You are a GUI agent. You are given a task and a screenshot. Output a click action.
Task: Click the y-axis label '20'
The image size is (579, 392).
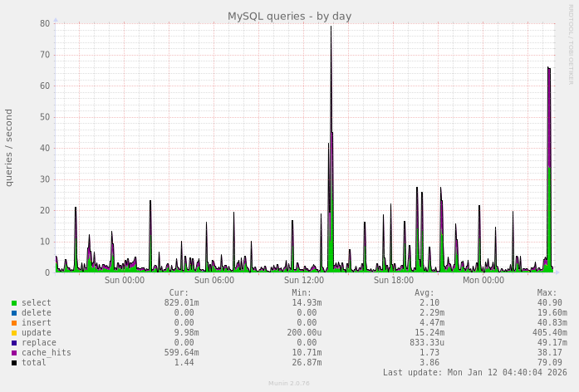(x=45, y=211)
